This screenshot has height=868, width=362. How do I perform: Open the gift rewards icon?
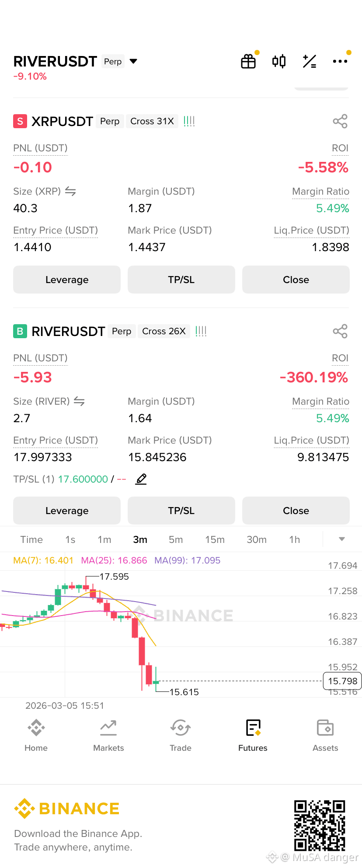coord(248,61)
